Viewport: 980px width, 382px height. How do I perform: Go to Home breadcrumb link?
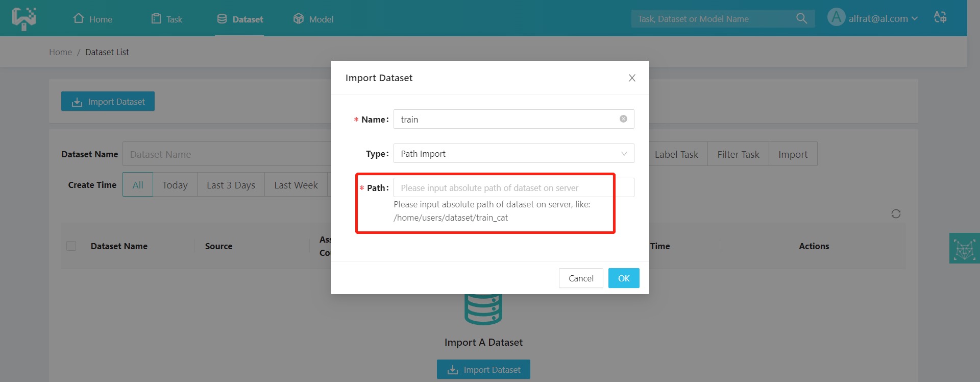60,52
